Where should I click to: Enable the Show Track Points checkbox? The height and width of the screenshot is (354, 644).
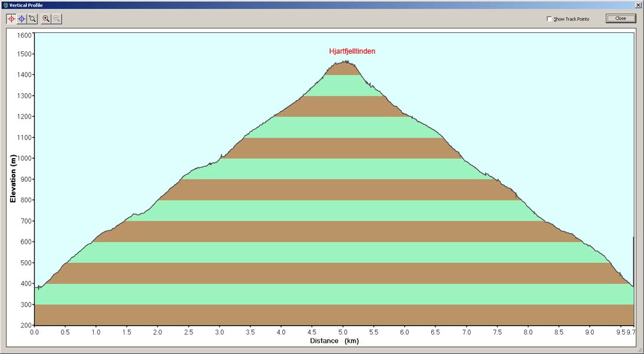click(x=550, y=19)
